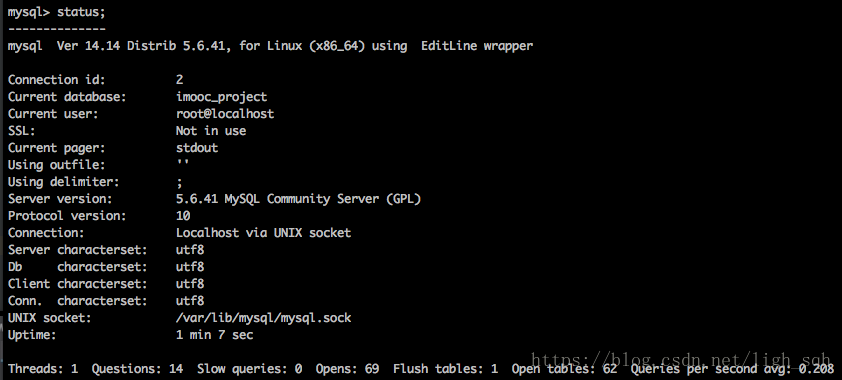Click 'Localhost via UNIX socket' connection text
This screenshot has width=842, height=380.
click(x=263, y=233)
